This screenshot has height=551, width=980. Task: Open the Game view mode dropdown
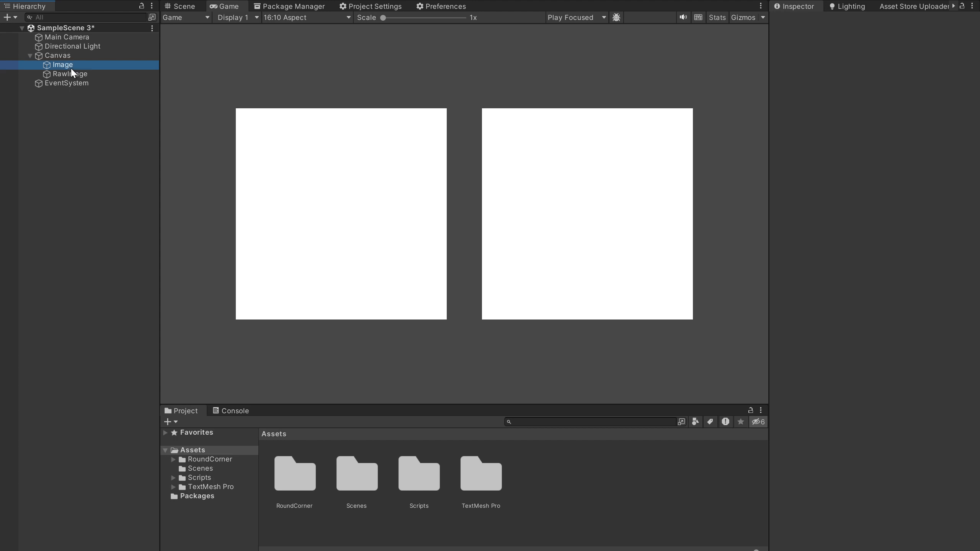pos(186,18)
